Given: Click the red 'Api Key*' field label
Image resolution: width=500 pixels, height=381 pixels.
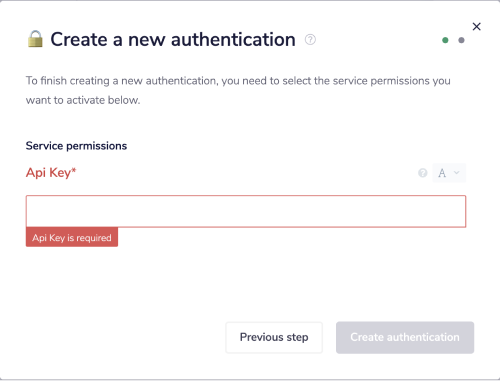Looking at the screenshot, I should (x=51, y=173).
